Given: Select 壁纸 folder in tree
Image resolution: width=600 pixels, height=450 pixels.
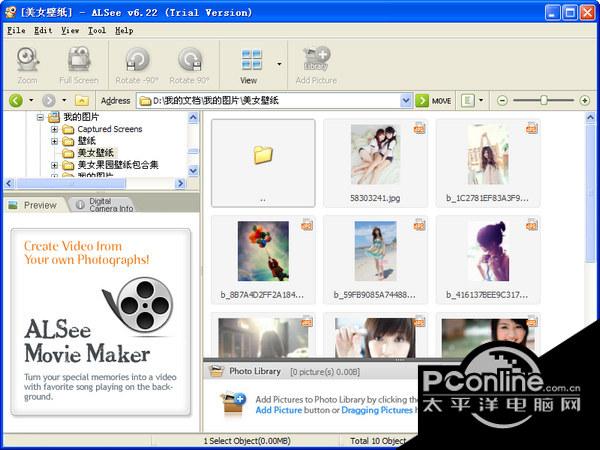Looking at the screenshot, I should tap(86, 141).
